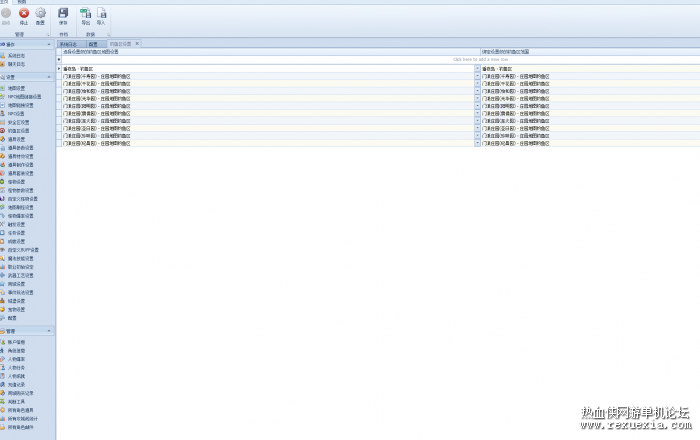Click the right grid column header
This screenshot has width=700, height=440.
point(590,52)
